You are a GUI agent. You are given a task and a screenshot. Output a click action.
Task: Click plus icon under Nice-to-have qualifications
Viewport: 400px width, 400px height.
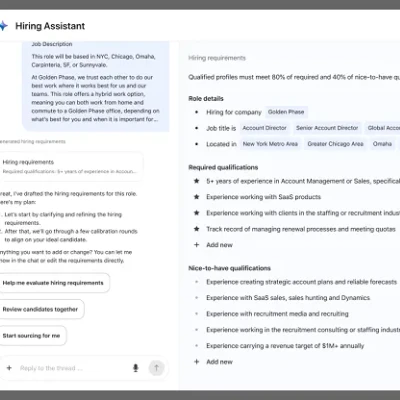point(197,362)
